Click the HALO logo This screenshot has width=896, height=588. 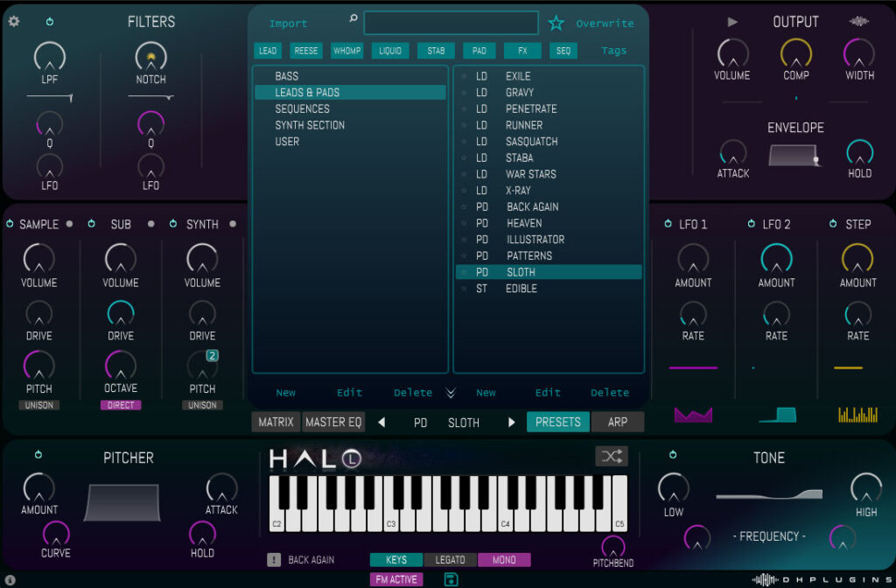coord(315,458)
